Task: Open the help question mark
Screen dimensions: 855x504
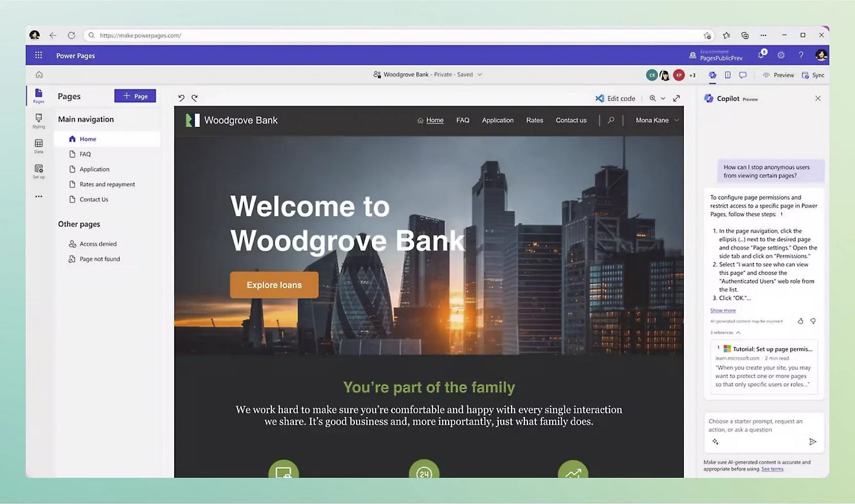Action: click(x=801, y=55)
